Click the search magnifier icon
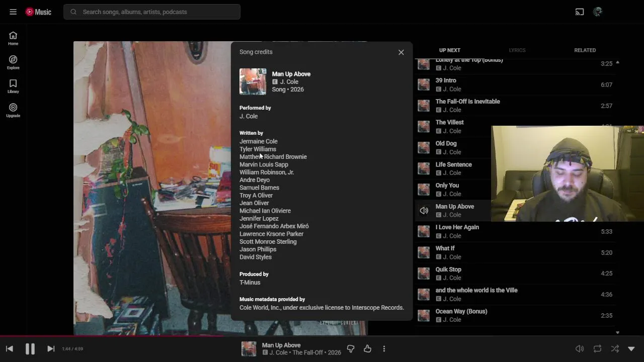 pyautogui.click(x=73, y=12)
